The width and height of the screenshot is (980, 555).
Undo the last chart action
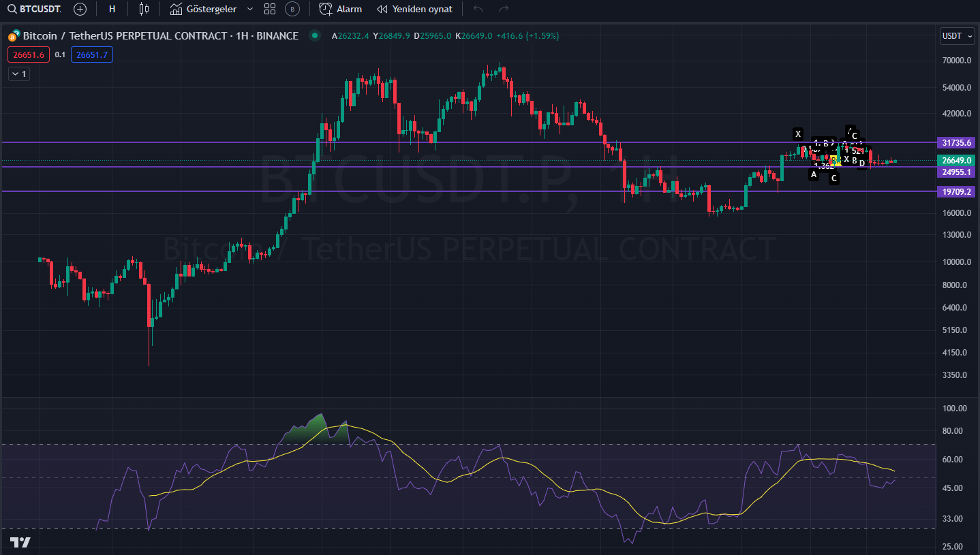pyautogui.click(x=478, y=9)
